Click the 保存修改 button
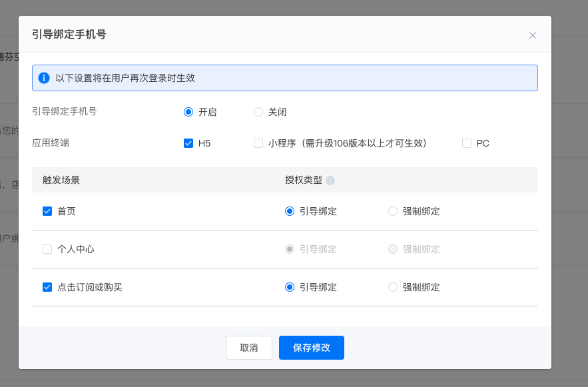This screenshot has width=588, height=387. [x=312, y=348]
